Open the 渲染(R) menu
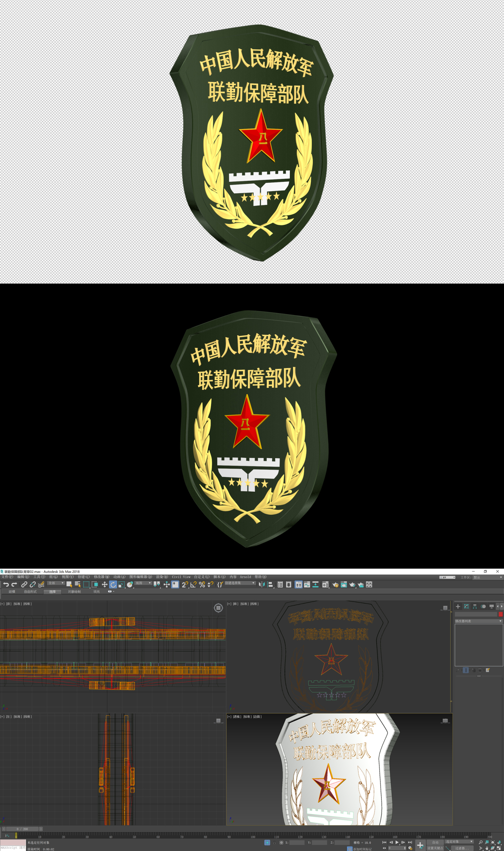This screenshot has height=851, width=504. coord(162,577)
